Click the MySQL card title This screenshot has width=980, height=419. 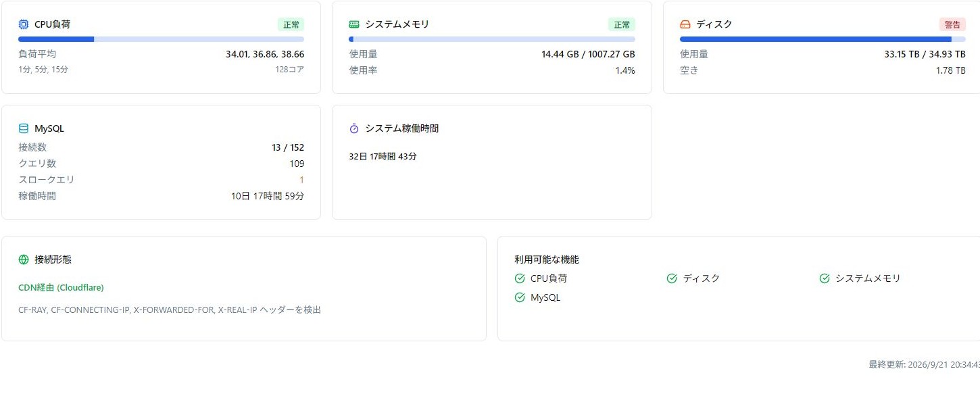[49, 128]
